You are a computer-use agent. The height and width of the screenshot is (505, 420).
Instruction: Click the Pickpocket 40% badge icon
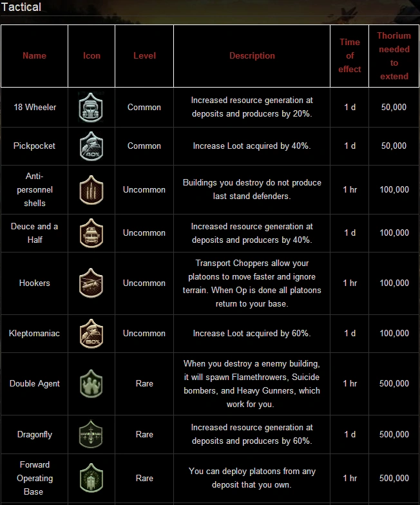[x=91, y=146]
